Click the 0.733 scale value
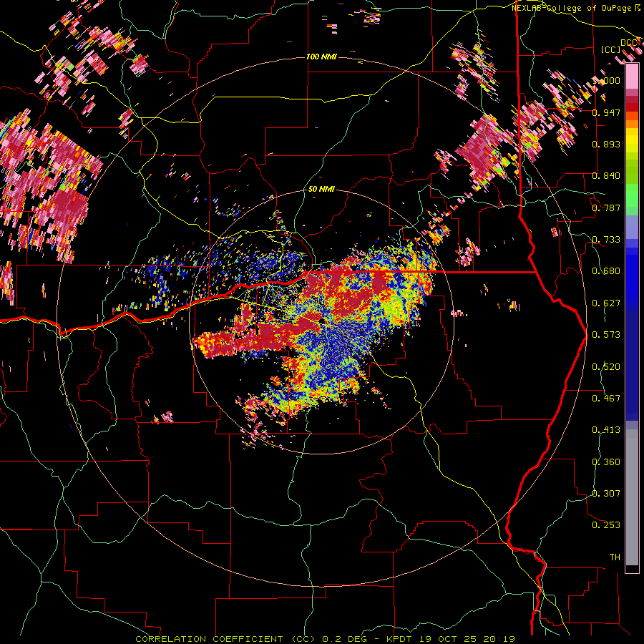Image resolution: width=644 pixels, height=644 pixels. pyautogui.click(x=606, y=239)
